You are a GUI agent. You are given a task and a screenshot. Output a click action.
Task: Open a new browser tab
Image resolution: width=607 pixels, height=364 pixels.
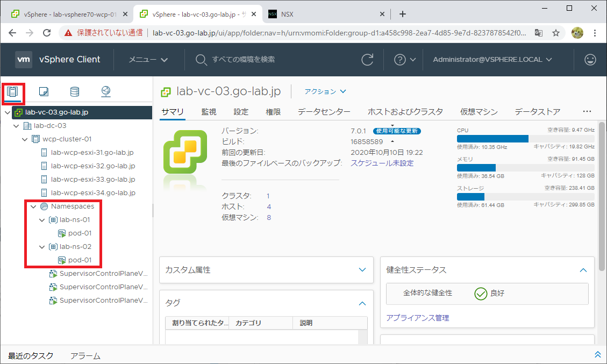403,14
